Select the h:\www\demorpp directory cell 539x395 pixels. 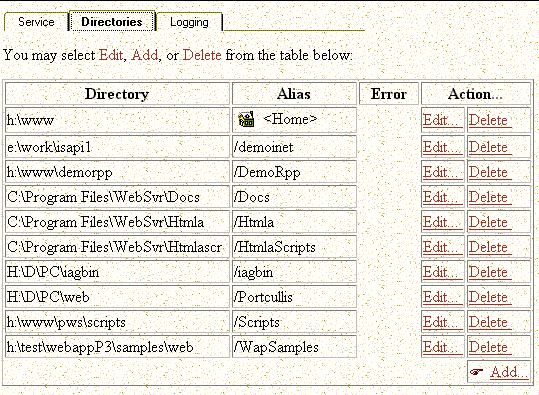117,172
